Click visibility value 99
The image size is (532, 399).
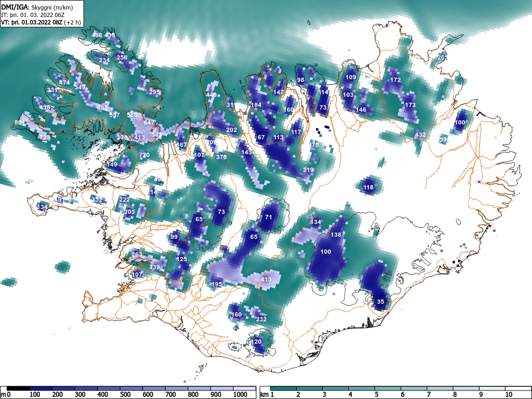pyautogui.click(x=174, y=237)
